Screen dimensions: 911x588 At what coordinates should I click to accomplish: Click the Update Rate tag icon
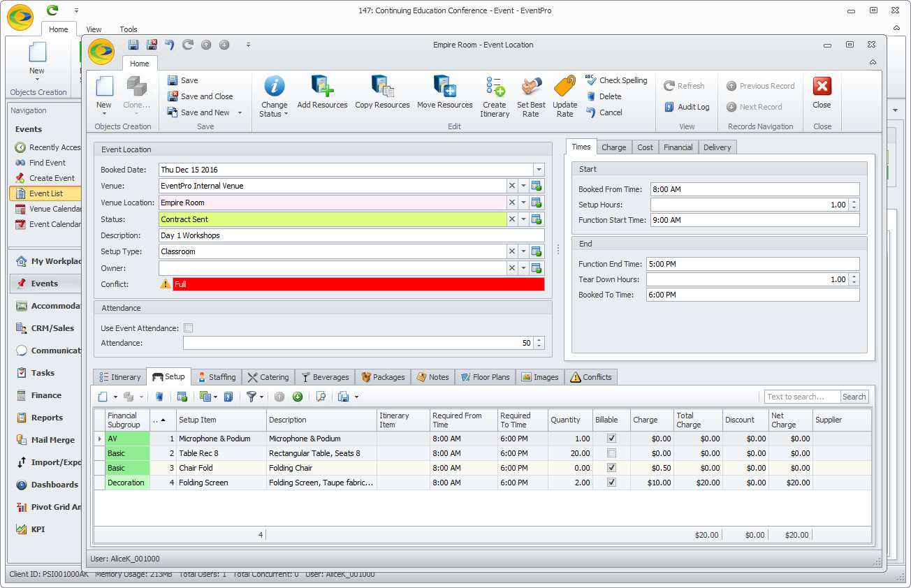564,87
